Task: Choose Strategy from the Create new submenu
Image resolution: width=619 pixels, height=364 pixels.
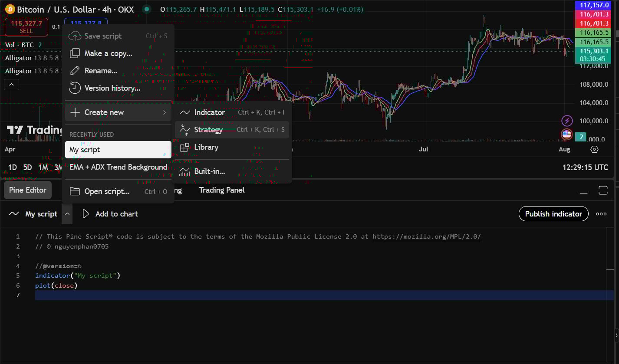Action: click(x=232, y=130)
